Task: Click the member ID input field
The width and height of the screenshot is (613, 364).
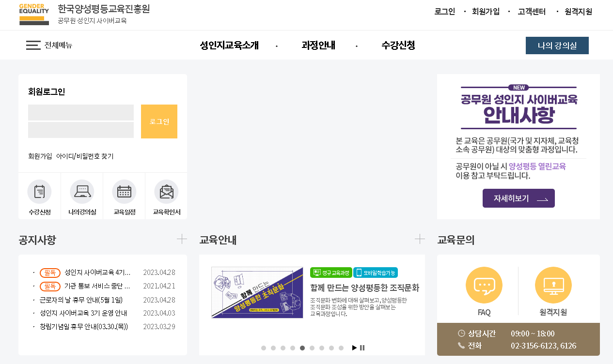Action: pos(80,112)
